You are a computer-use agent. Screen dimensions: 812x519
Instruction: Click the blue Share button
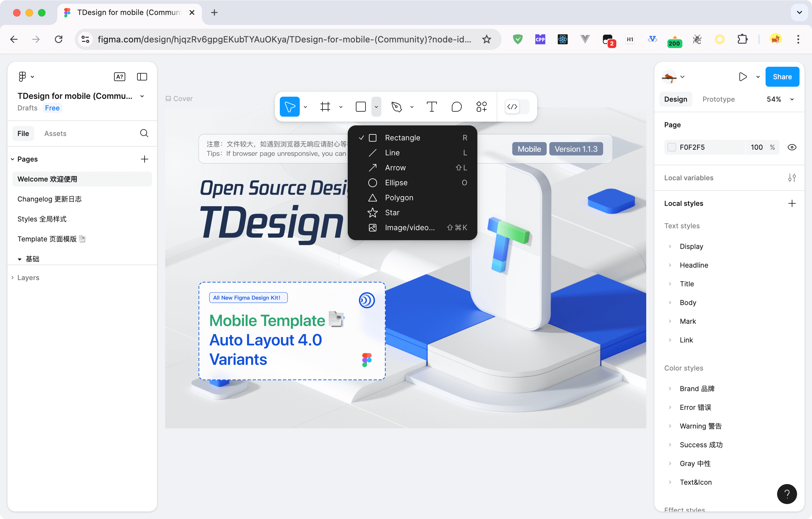(x=782, y=77)
